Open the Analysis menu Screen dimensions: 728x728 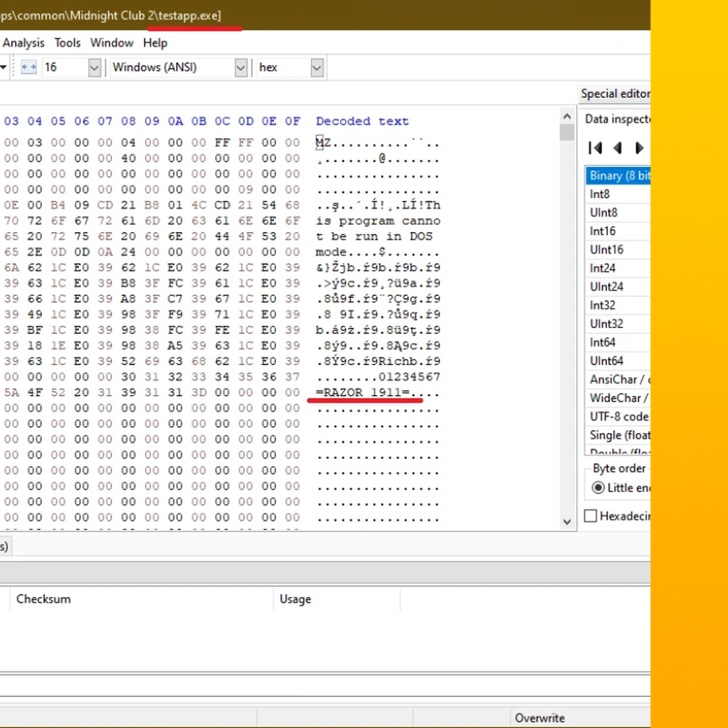[23, 43]
